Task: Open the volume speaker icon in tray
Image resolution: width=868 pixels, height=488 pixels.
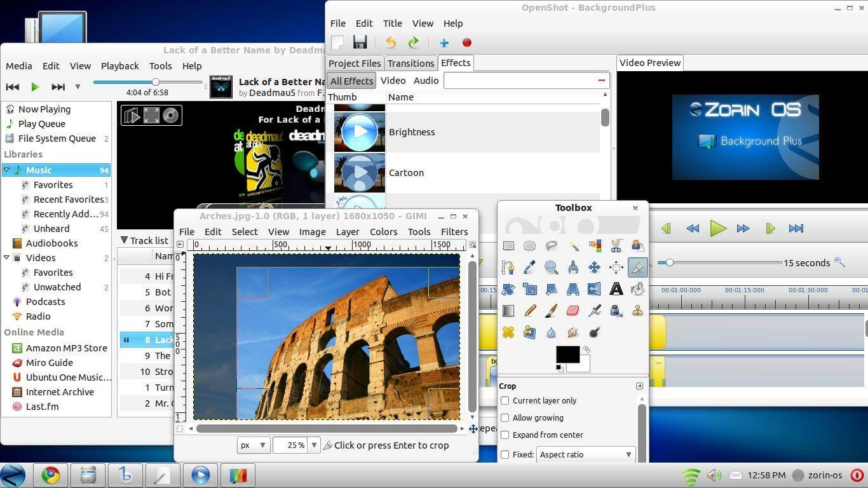Action: (714, 475)
